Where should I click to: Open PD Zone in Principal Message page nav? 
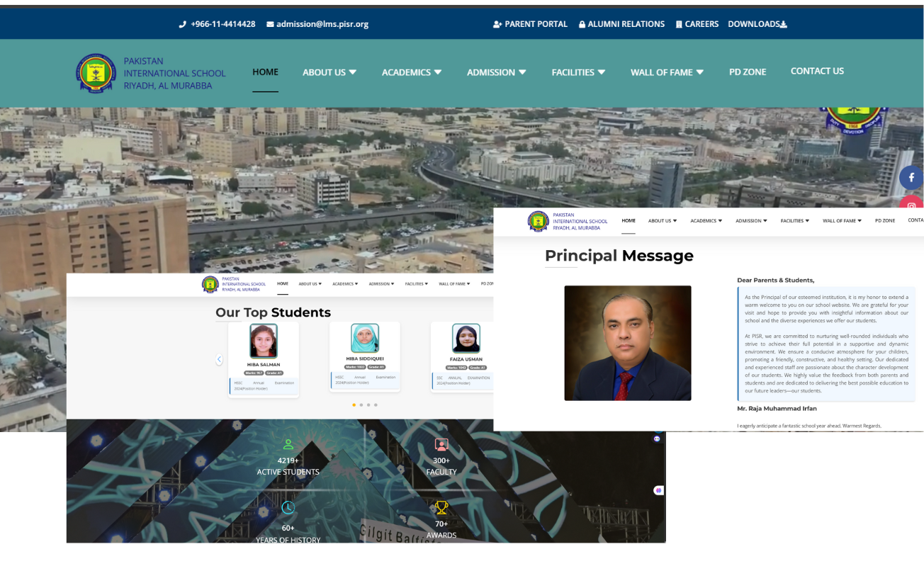[885, 221]
